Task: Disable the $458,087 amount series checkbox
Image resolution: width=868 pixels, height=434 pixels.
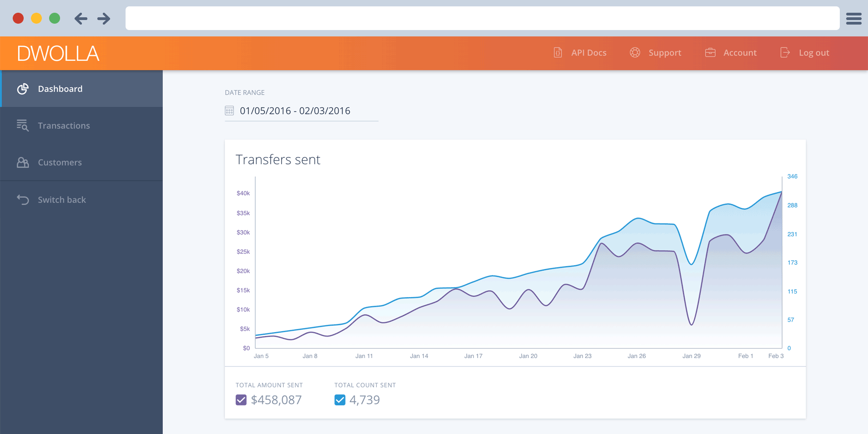Action: pyautogui.click(x=241, y=400)
